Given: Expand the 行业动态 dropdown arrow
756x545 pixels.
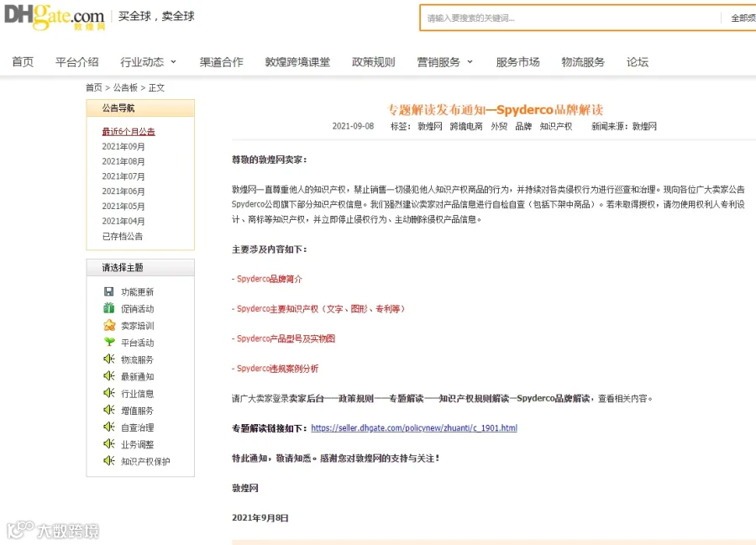Looking at the screenshot, I should click(174, 61).
